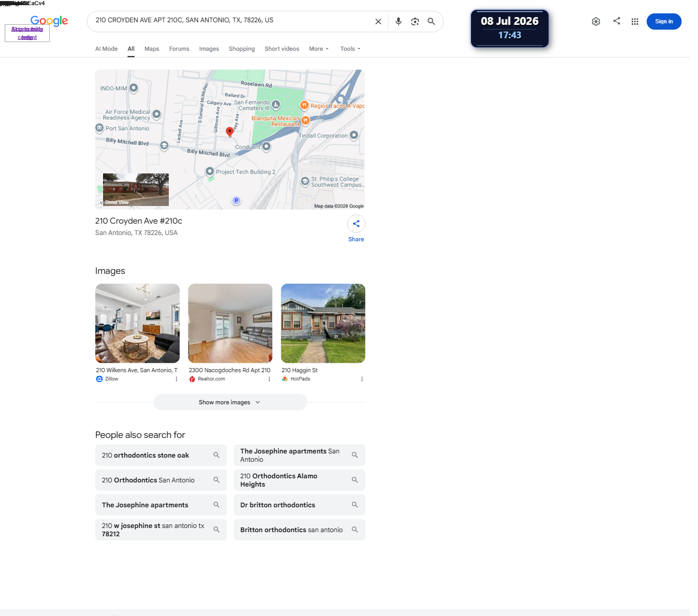The height and width of the screenshot is (616, 698).
Task: Open the 2300 Nacogdoches Rd Realtor.com image
Action: click(x=230, y=323)
